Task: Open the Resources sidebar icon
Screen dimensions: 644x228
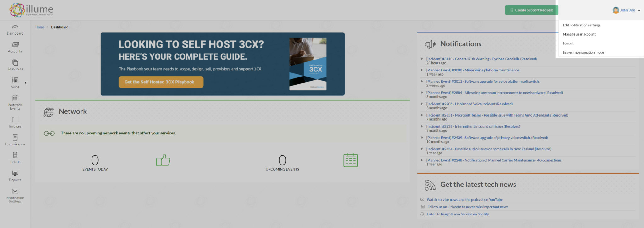Action: [15, 62]
